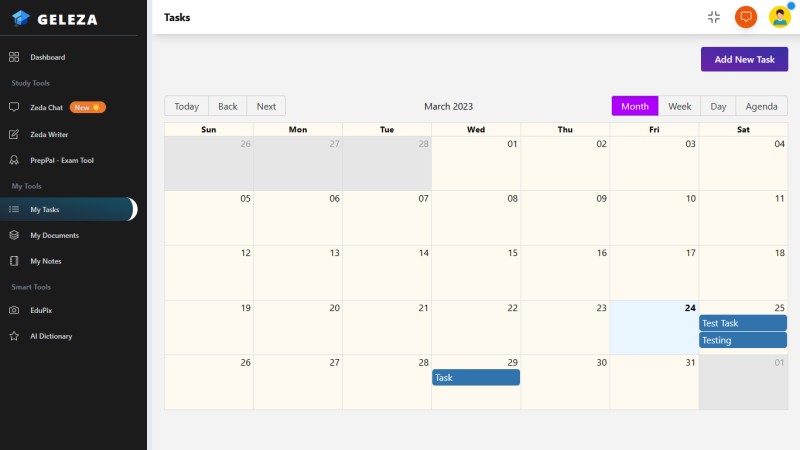This screenshot has width=800, height=450.
Task: Click the Add New Task button
Action: click(x=744, y=59)
